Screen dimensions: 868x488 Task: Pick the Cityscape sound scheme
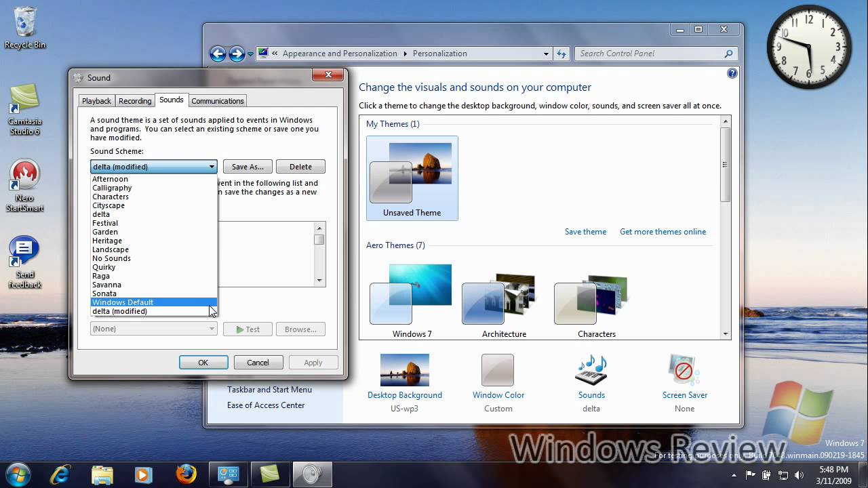[153, 205]
